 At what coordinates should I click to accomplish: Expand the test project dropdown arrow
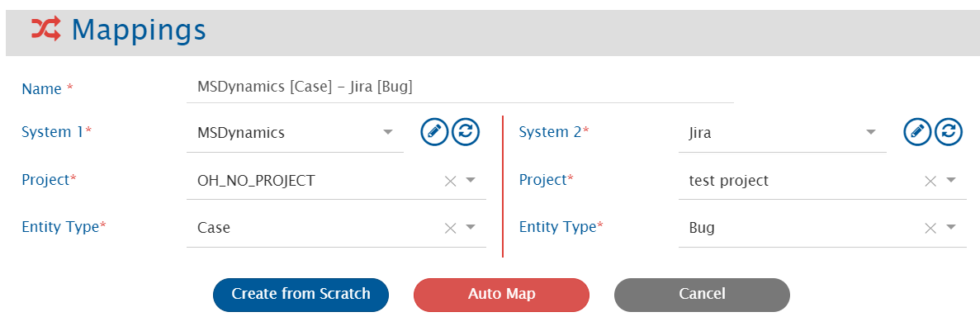[951, 181]
